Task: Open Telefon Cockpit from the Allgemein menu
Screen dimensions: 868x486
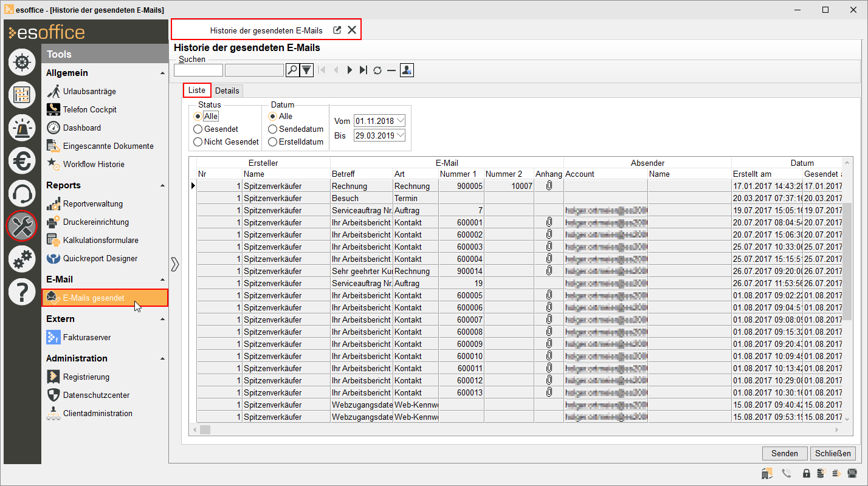Action: coord(89,109)
